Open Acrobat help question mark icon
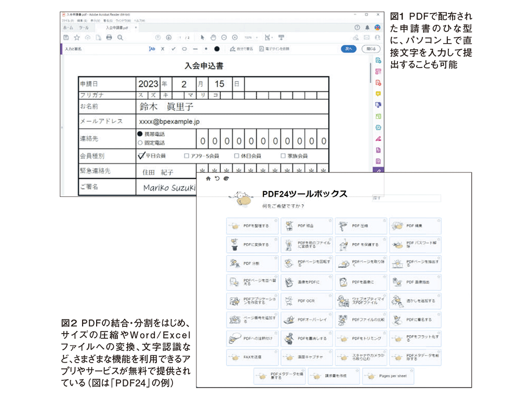 pos(357,28)
